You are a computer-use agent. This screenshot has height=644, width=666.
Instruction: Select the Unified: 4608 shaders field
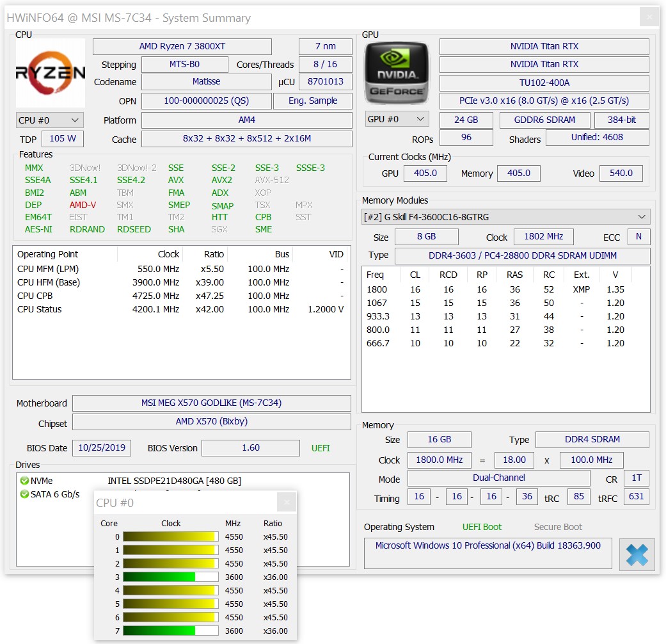click(x=597, y=138)
